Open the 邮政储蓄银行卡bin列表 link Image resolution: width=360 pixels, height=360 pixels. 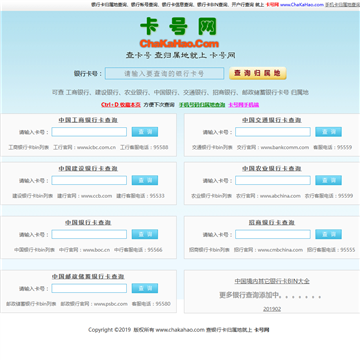point(31,304)
